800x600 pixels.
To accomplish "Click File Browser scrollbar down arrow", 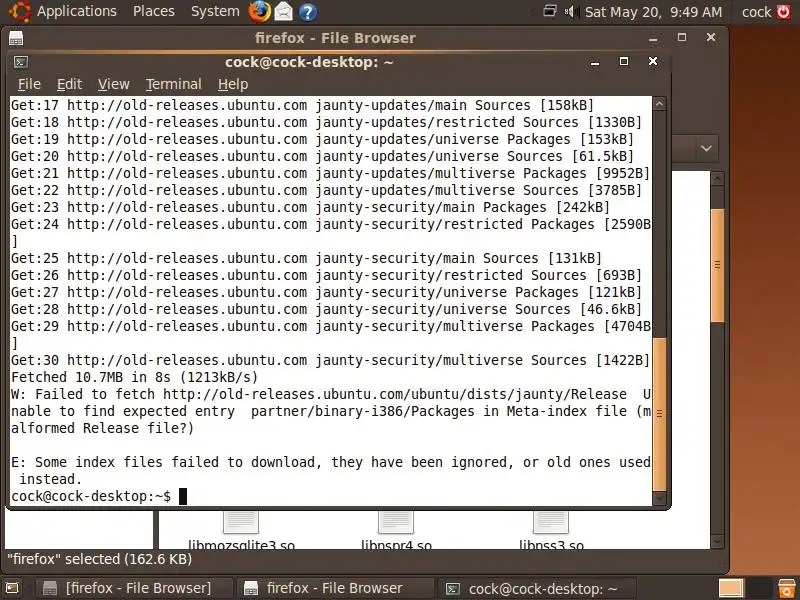I will point(717,541).
